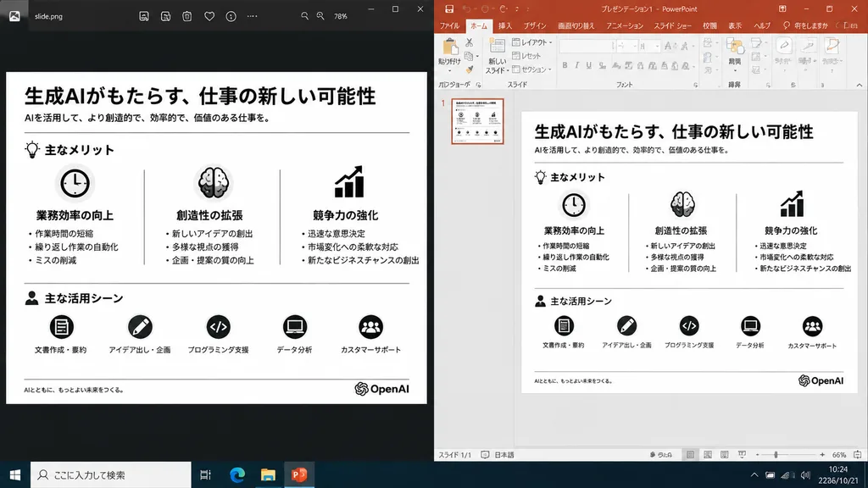Undo the last action in PowerPoint

(x=467, y=8)
